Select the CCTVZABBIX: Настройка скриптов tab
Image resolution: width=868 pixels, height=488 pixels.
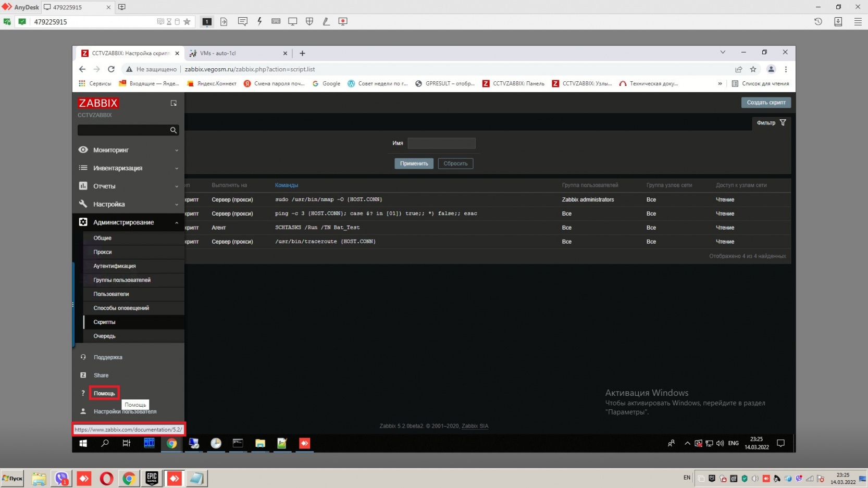(x=130, y=53)
